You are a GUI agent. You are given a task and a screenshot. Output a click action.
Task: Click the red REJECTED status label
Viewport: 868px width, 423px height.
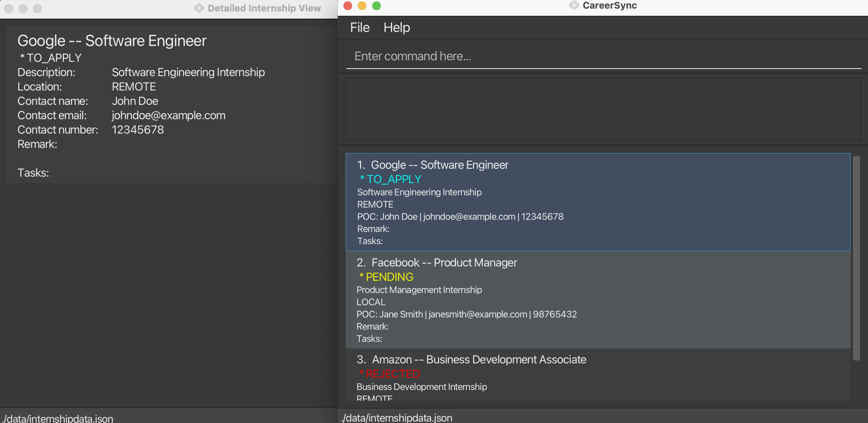[392, 374]
